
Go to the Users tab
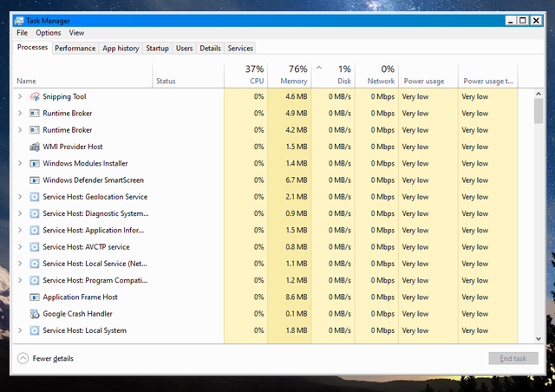click(x=185, y=49)
